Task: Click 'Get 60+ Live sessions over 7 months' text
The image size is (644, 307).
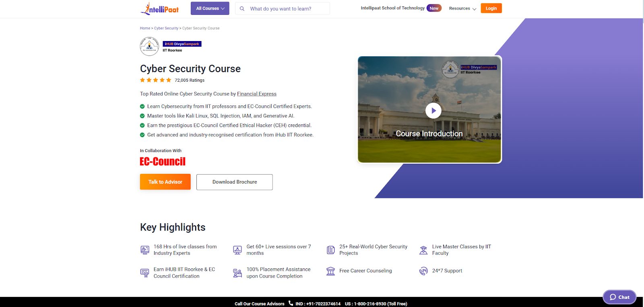Action: 279,250
